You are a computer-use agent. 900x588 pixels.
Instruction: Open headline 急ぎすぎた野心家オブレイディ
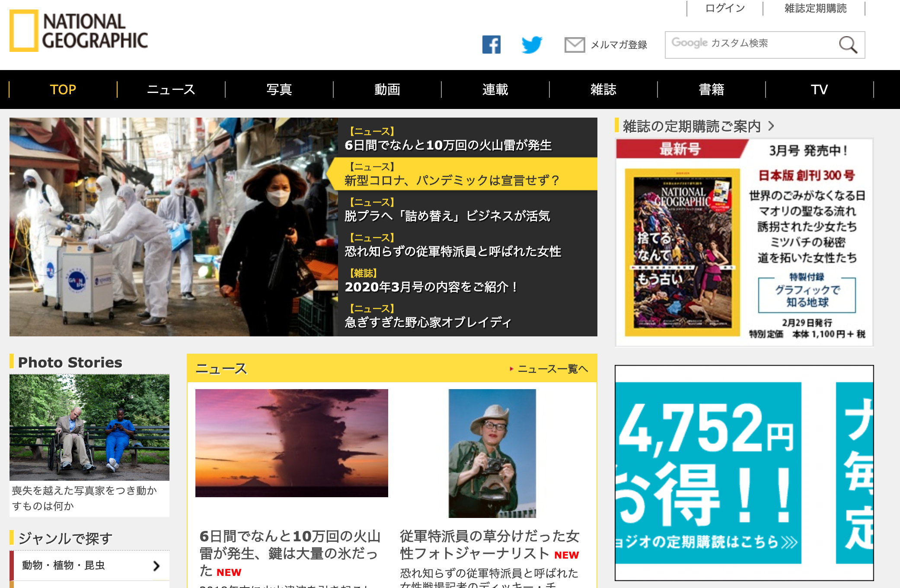428,322
